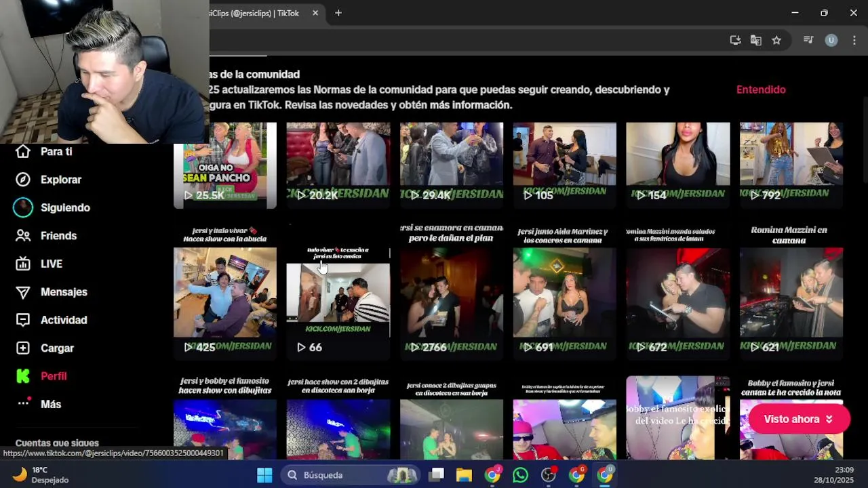Select the Cargar plus icon
This screenshot has height=488, width=868.
(23, 348)
